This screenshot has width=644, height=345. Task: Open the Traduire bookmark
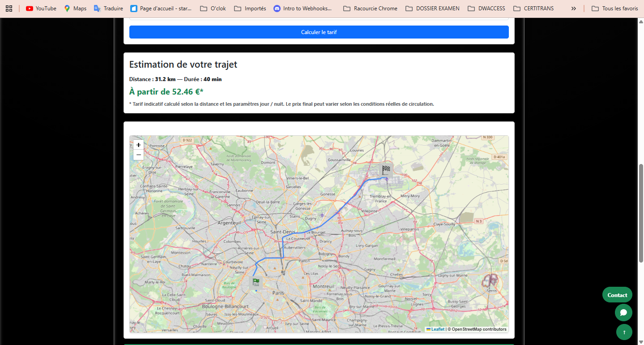pos(108,8)
